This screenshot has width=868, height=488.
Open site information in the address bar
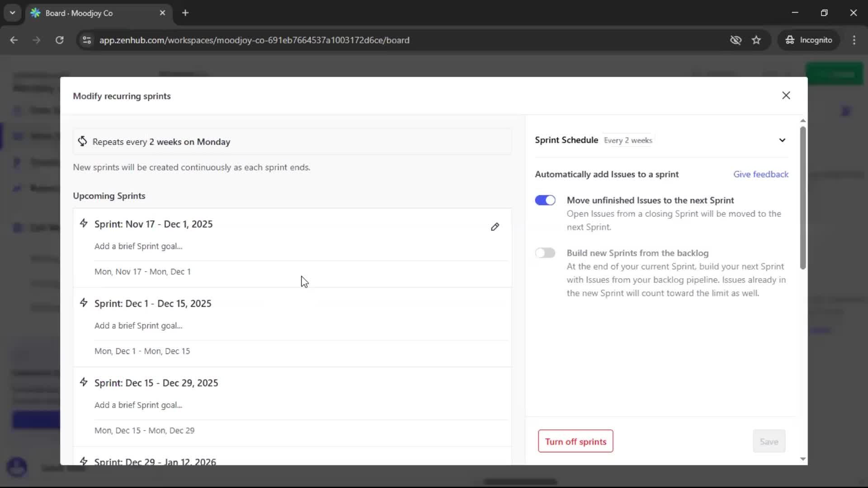point(86,40)
